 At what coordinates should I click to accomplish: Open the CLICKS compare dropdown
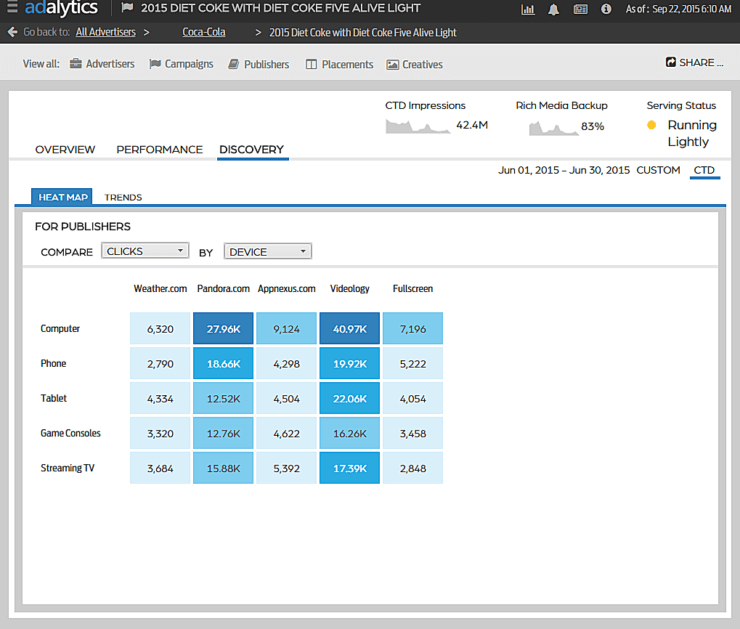click(x=145, y=251)
